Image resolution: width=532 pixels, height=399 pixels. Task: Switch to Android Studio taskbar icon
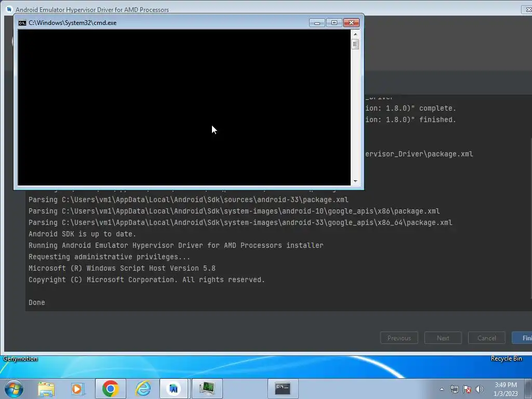pyautogui.click(x=174, y=389)
